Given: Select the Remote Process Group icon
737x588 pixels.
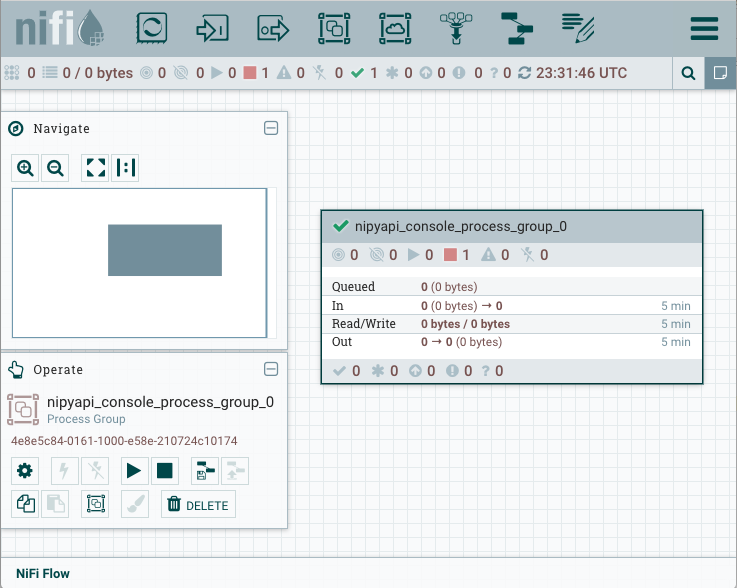Looking at the screenshot, I should [x=395, y=28].
